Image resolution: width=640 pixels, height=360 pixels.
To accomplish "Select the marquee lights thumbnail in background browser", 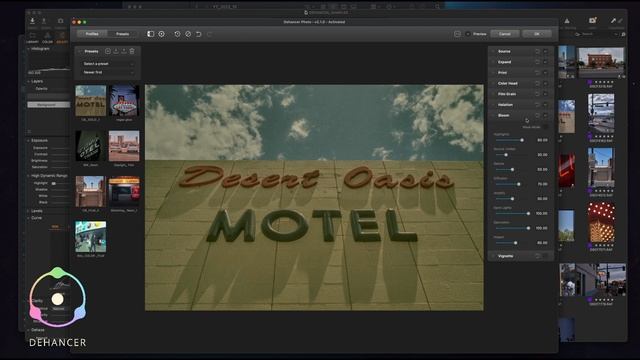I will [601, 223].
